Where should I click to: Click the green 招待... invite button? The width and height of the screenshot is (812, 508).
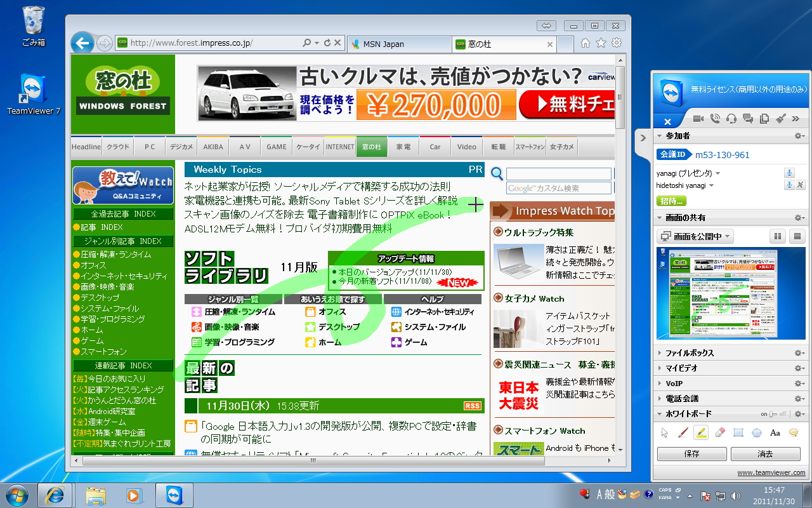click(671, 201)
